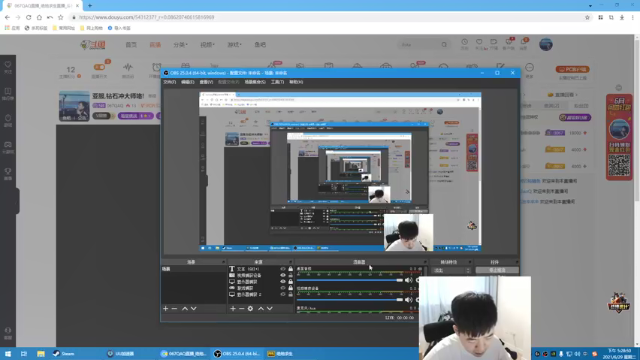Toggle visibility of 视频捕获设备 source
Viewport: 640px width, 360px height.
(x=283, y=275)
